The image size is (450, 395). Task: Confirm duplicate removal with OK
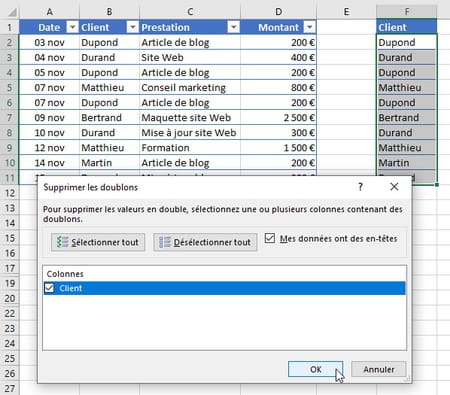click(315, 369)
